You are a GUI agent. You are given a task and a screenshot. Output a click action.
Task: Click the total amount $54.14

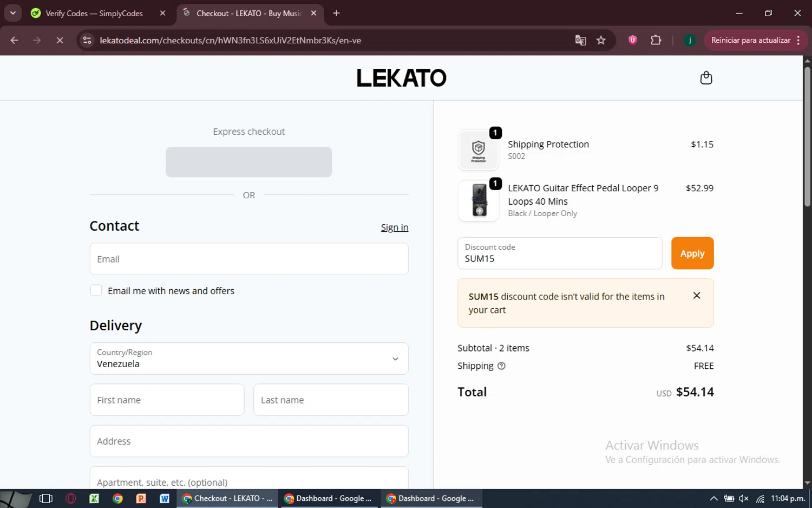click(x=695, y=392)
